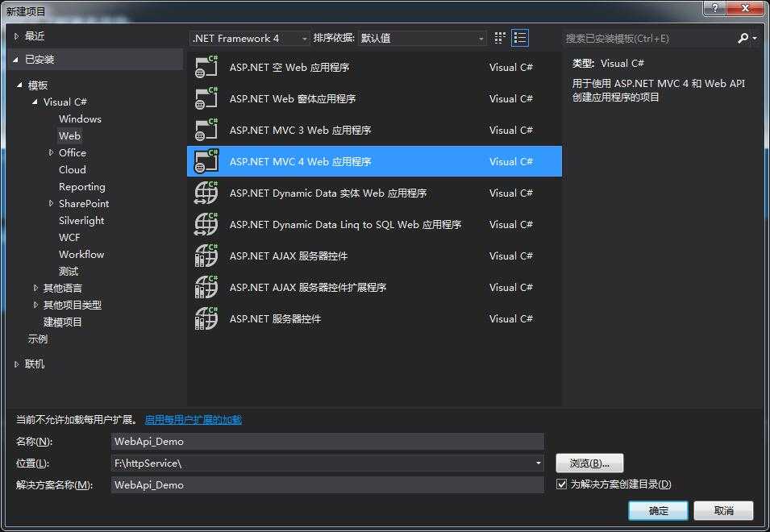Expand the 其他语言 tree node
This screenshot has height=532, width=770.
coord(35,288)
